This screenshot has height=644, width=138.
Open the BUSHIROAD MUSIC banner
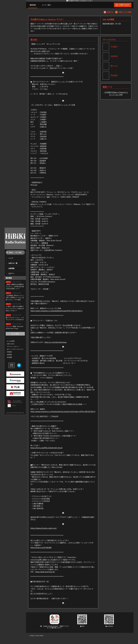click(15, 381)
